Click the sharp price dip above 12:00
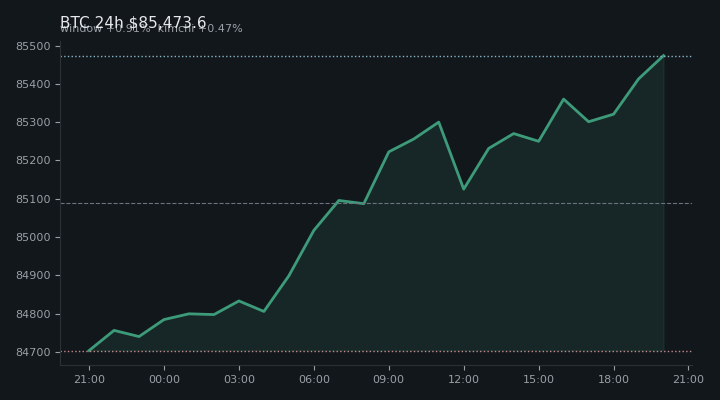Image resolution: width=720 pixels, height=400 pixels. click(464, 189)
